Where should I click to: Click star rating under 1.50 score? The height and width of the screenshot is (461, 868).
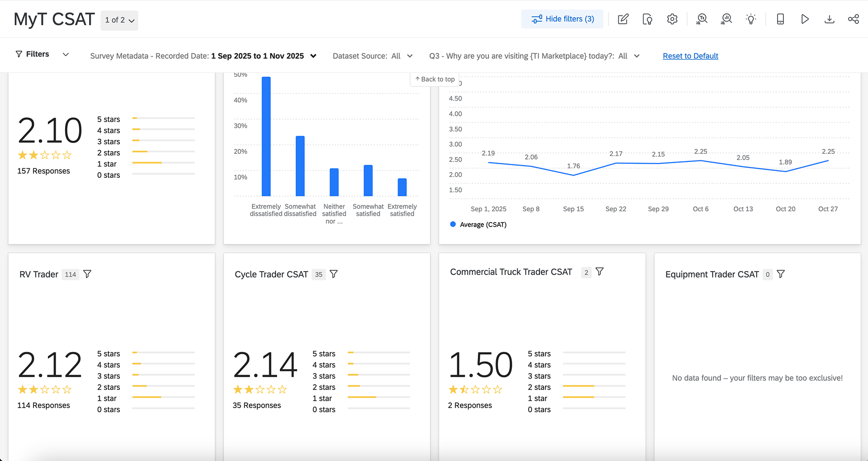pos(475,390)
